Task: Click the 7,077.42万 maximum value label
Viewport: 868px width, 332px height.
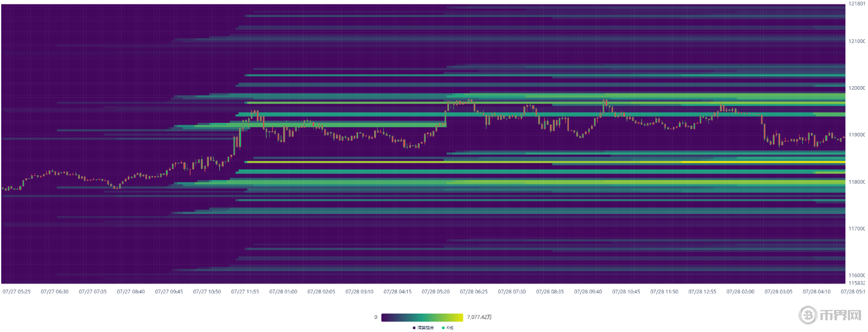Action: click(x=479, y=317)
